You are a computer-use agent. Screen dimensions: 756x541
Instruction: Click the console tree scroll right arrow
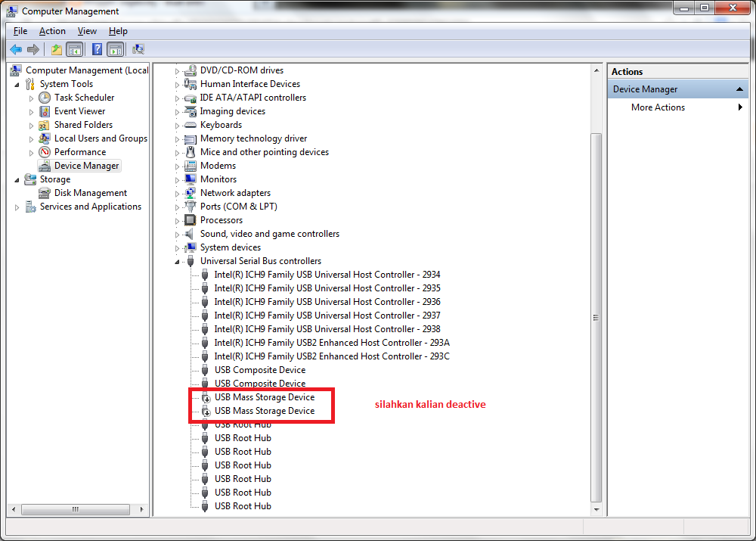pyautogui.click(x=141, y=509)
